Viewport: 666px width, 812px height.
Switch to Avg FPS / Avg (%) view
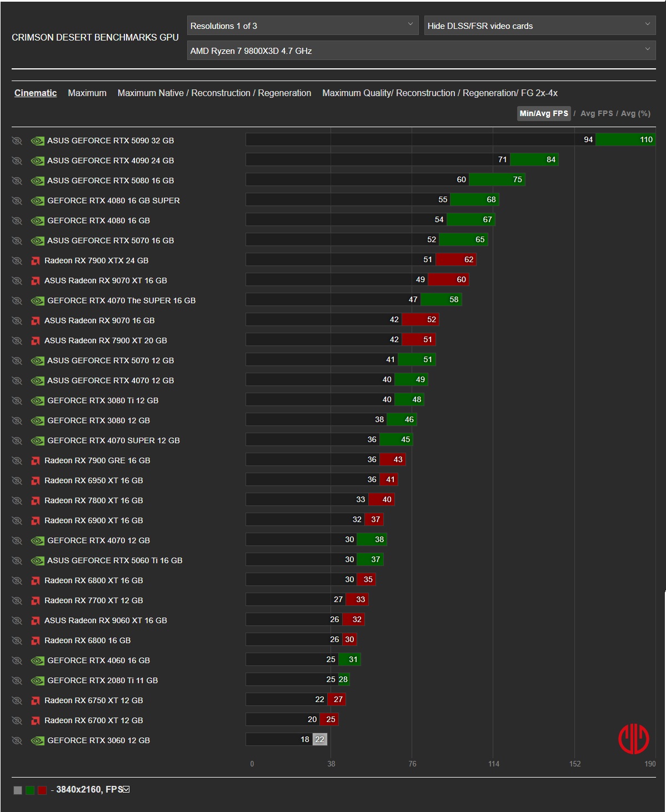pyautogui.click(x=615, y=113)
